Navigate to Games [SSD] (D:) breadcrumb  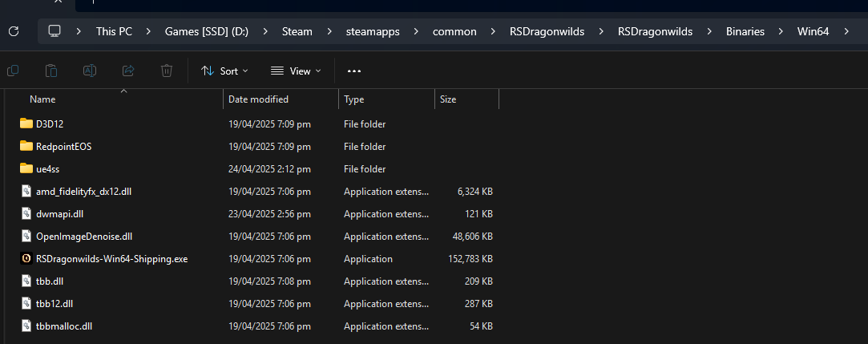[x=207, y=31]
